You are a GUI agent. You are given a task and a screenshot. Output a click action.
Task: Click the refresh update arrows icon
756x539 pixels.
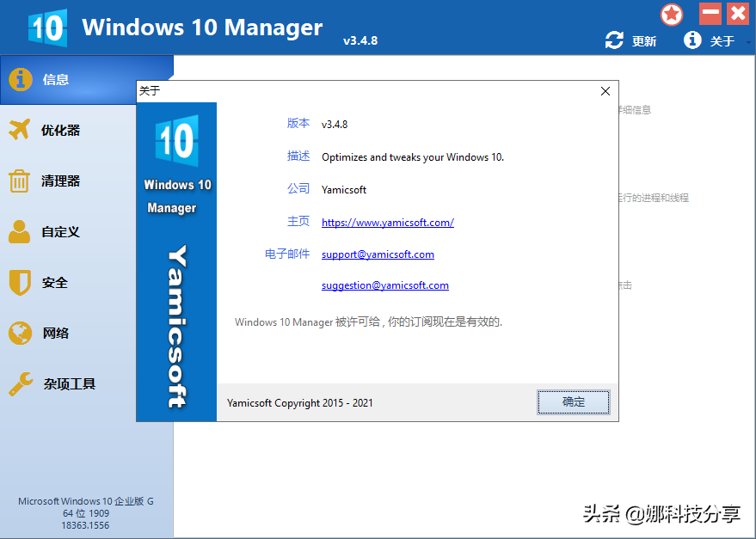coord(614,40)
